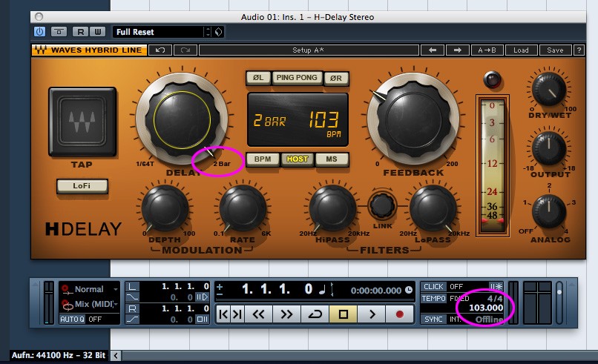
Task: Toggle the TEMPO track button
Action: 433,299
